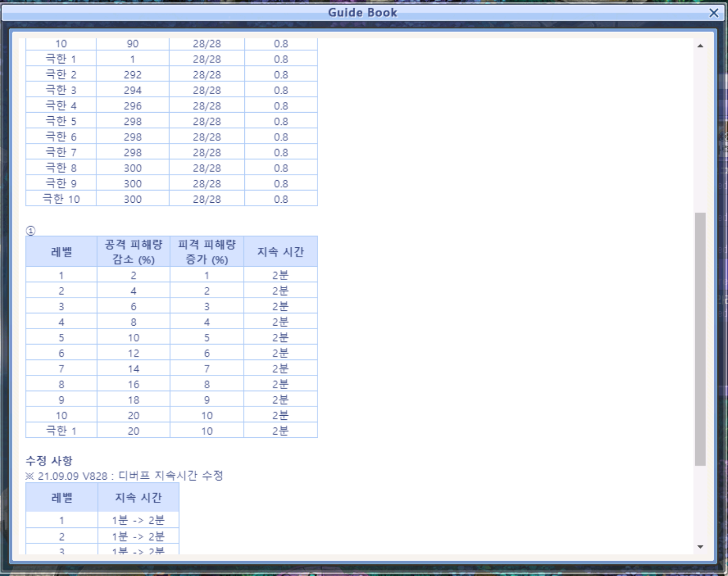Select the '300' value in 극한 8 row
This screenshot has width=728, height=576.
[133, 168]
